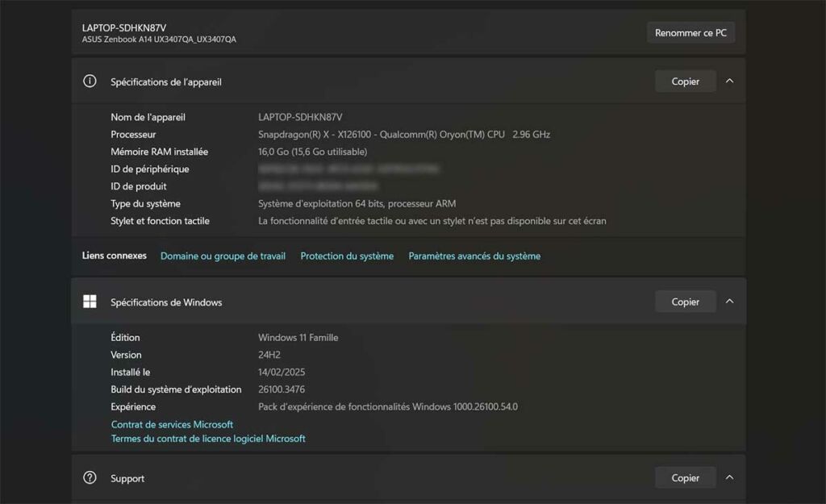The image size is (826, 504).
Task: Click Copier in the Support section
Action: (x=685, y=477)
